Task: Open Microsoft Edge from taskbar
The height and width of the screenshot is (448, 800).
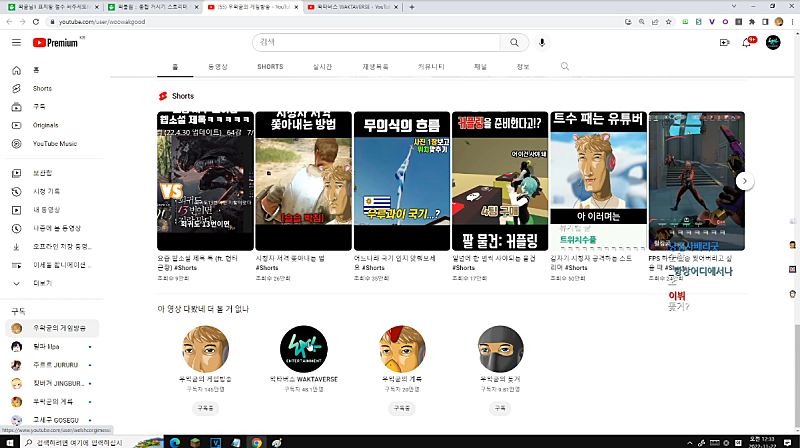Action: point(175,442)
